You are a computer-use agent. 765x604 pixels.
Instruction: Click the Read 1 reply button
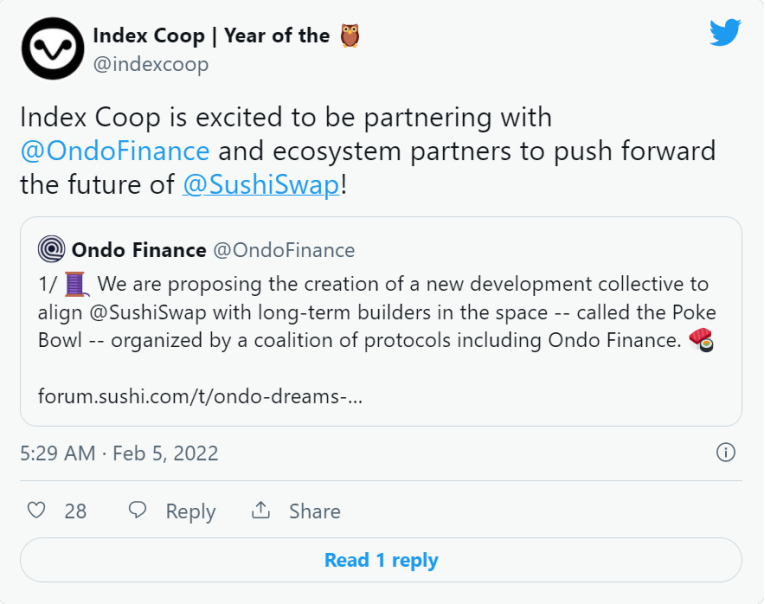381,560
